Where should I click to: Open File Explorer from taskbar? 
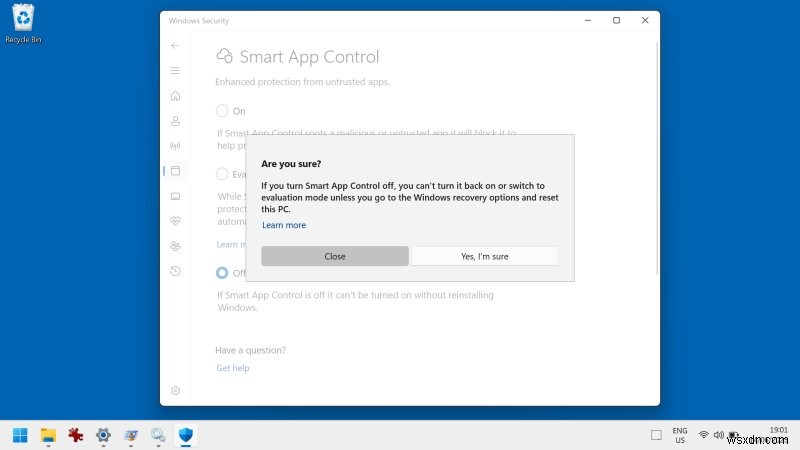pyautogui.click(x=48, y=435)
